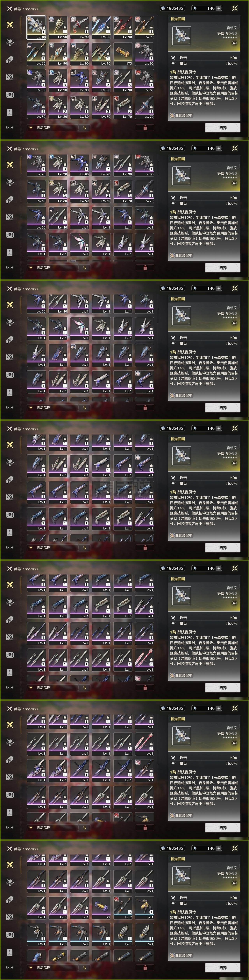Image resolution: width=249 pixels, height=980 pixels.
Task: Open echoes demon-face tab in topmost screenshot's sidebar
Action: [10, 42]
